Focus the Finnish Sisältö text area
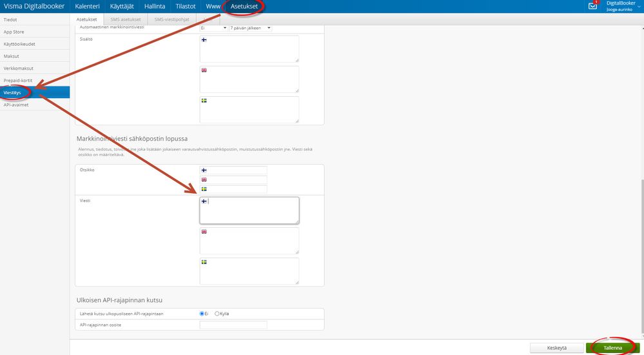Image resolution: width=644 pixels, height=355 pixels. (x=249, y=49)
